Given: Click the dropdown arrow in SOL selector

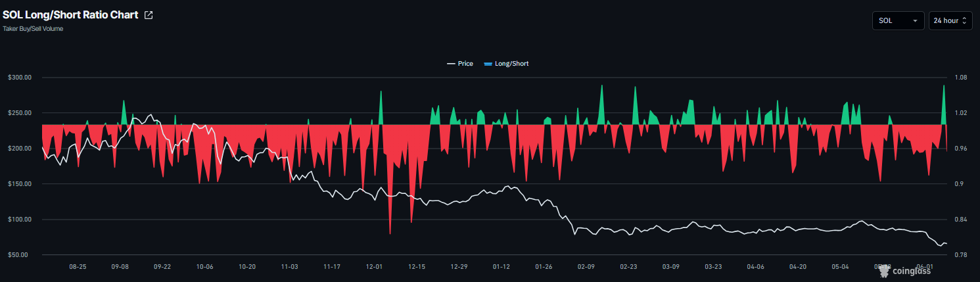Looking at the screenshot, I should pyautogui.click(x=915, y=21).
